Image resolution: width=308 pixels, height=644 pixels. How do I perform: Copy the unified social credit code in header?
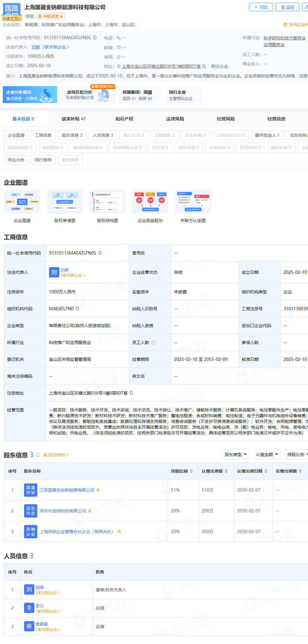95,37
